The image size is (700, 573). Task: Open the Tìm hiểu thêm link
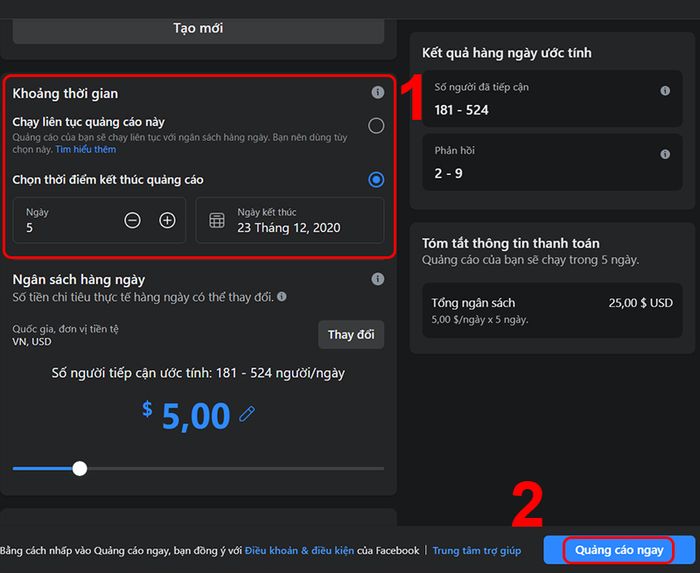coord(86,149)
